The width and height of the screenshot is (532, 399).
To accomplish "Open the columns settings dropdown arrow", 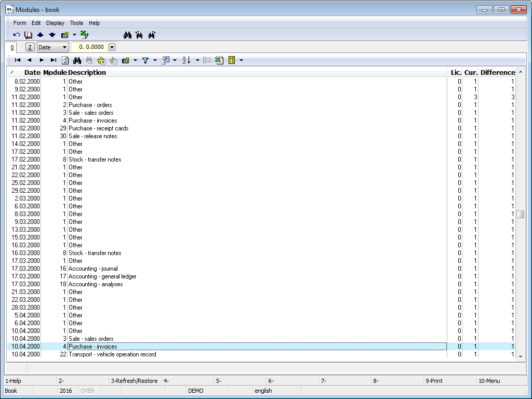I will click(175, 60).
